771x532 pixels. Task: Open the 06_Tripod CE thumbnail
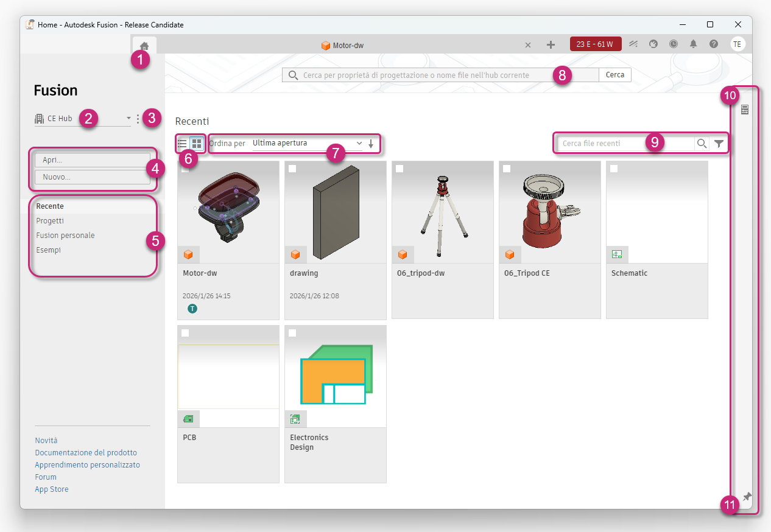550,212
